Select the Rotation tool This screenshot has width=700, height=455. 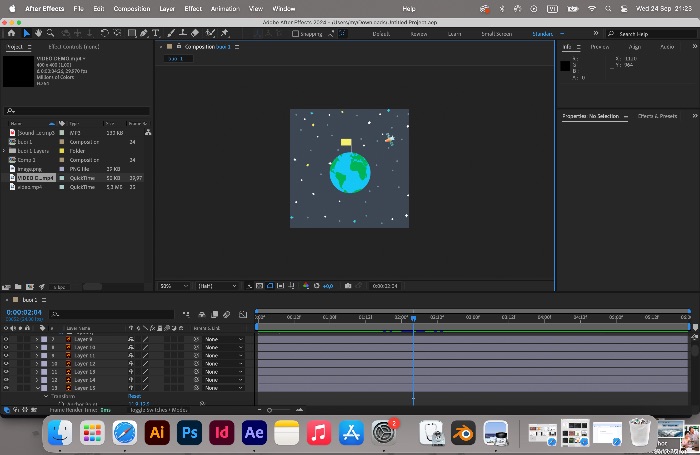click(x=104, y=33)
